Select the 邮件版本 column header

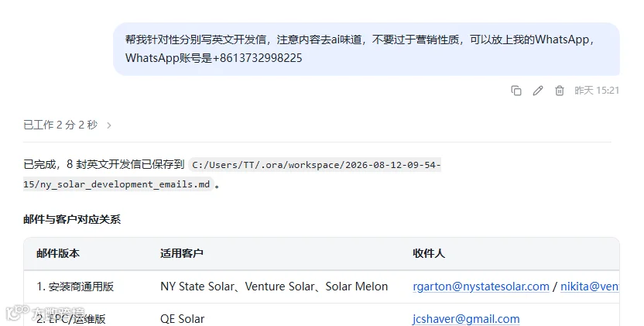pos(58,253)
